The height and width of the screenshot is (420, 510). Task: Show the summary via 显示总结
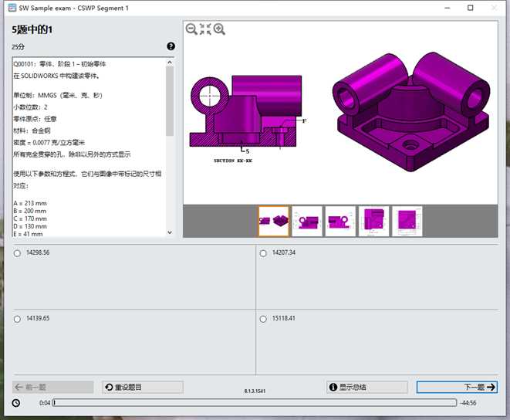click(366, 387)
